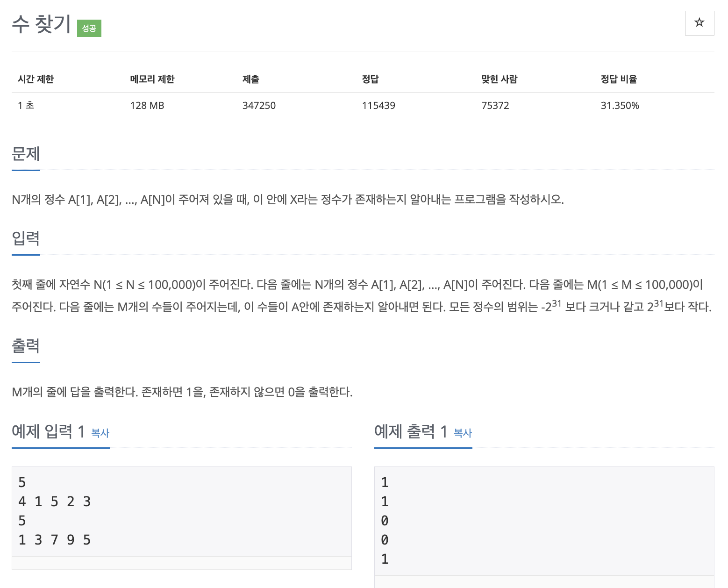Click the 입력 section heading

pos(26,238)
